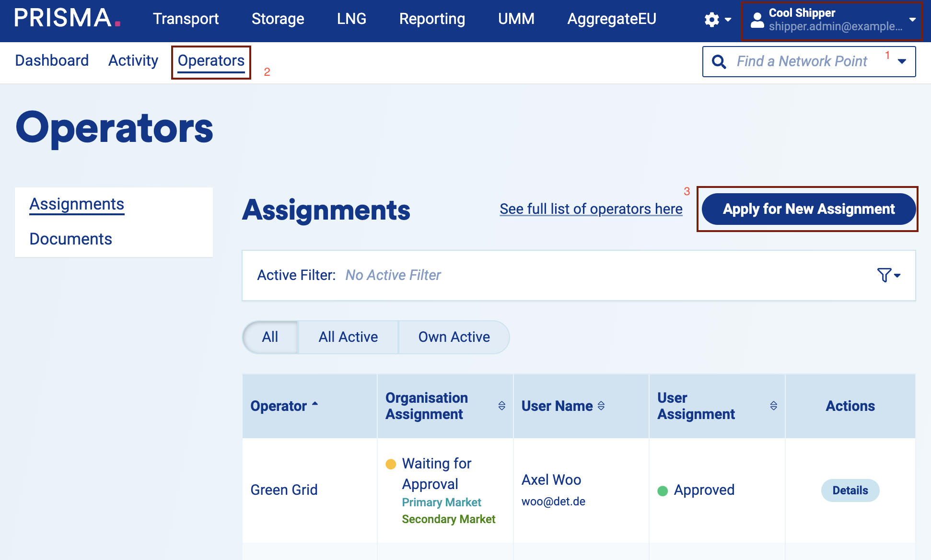Click the magnifier search icon
This screenshot has height=560, width=931.
pos(719,61)
